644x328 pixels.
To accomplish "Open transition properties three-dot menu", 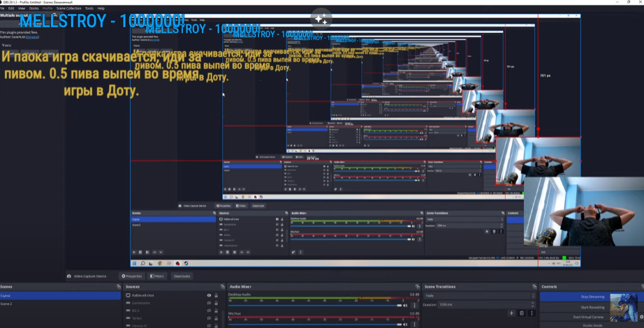I will [531, 313].
